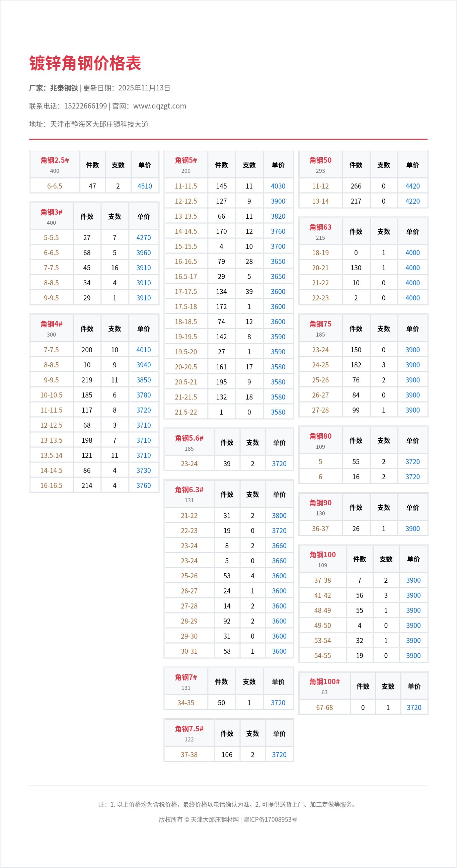Click the address 天津市静海区大邱庄镇科技大道
The height and width of the screenshot is (868, 457).
(99, 124)
